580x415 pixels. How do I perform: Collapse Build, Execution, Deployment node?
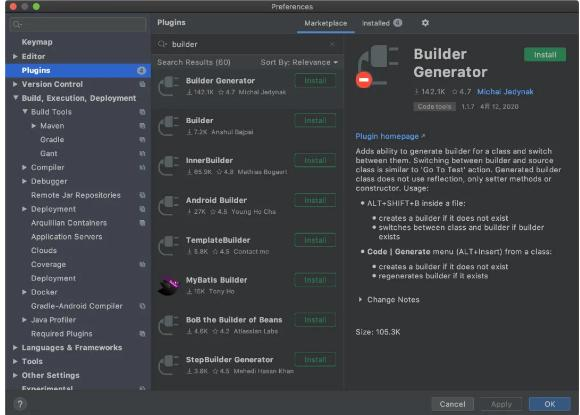click(15, 98)
